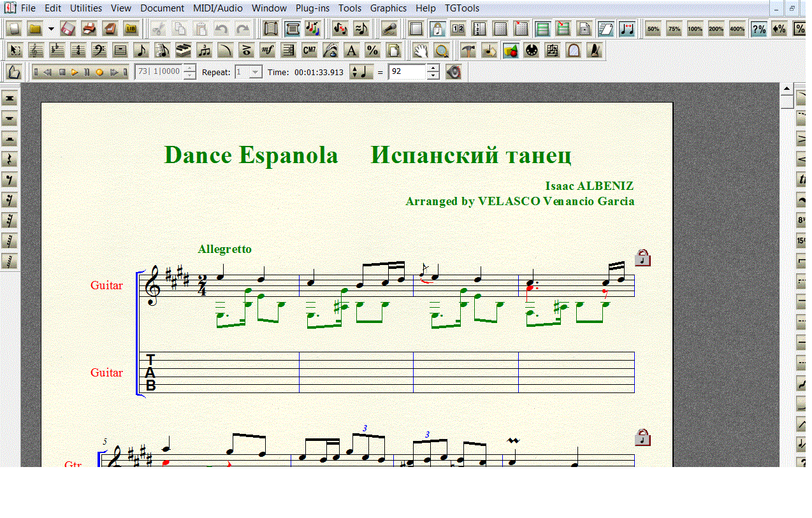Set zoom to 100%
Screen dimensions: 812x518
pyautogui.click(x=695, y=29)
